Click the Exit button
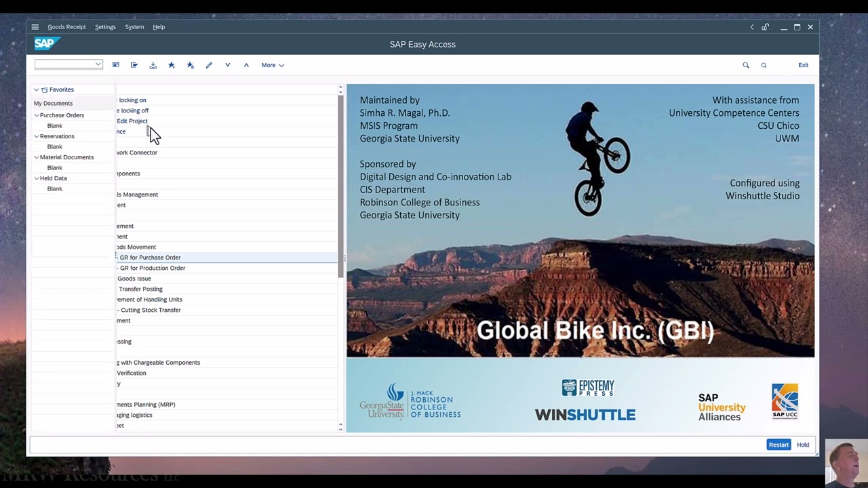The width and height of the screenshot is (868, 488). (x=803, y=65)
